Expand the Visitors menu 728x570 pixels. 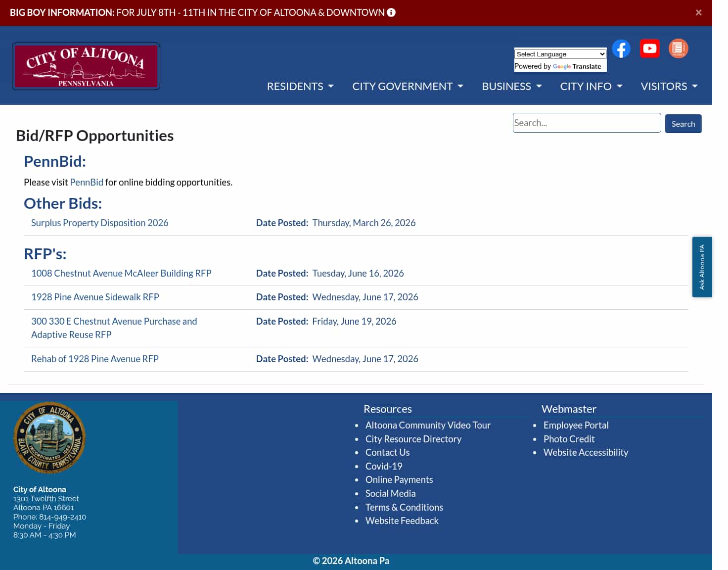(669, 86)
